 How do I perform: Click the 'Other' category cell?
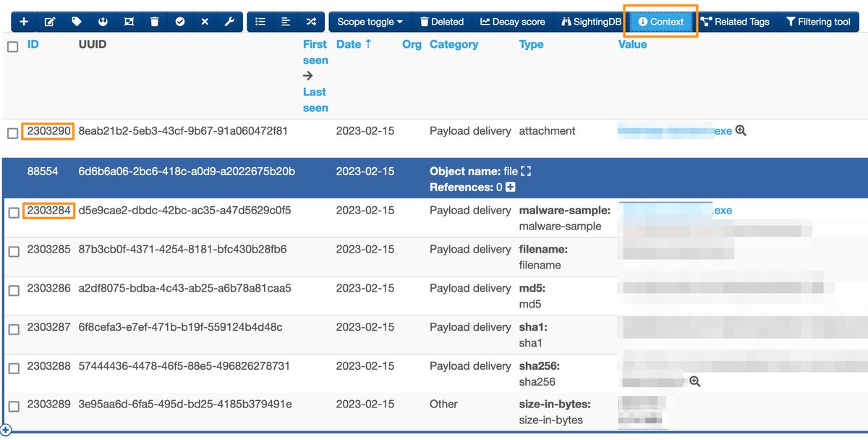coord(443,404)
